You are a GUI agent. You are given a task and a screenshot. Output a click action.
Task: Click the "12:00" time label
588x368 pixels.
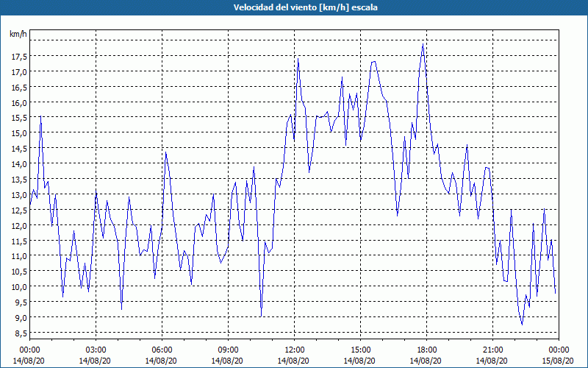click(294, 350)
